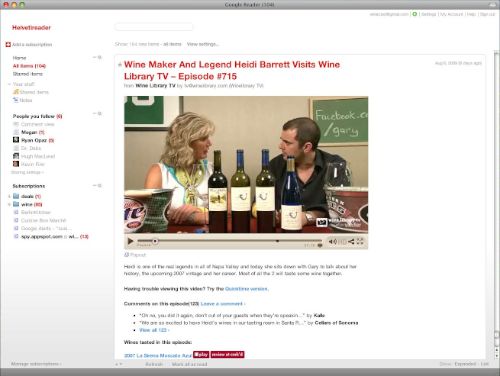Move the video progress slider knob
The height and width of the screenshot is (376, 500).
pyautogui.click(x=155, y=241)
